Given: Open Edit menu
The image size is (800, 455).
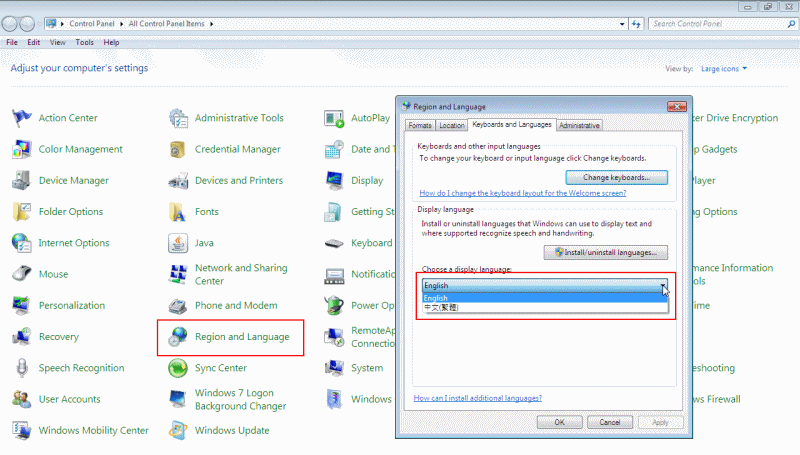Looking at the screenshot, I should pyautogui.click(x=34, y=42).
